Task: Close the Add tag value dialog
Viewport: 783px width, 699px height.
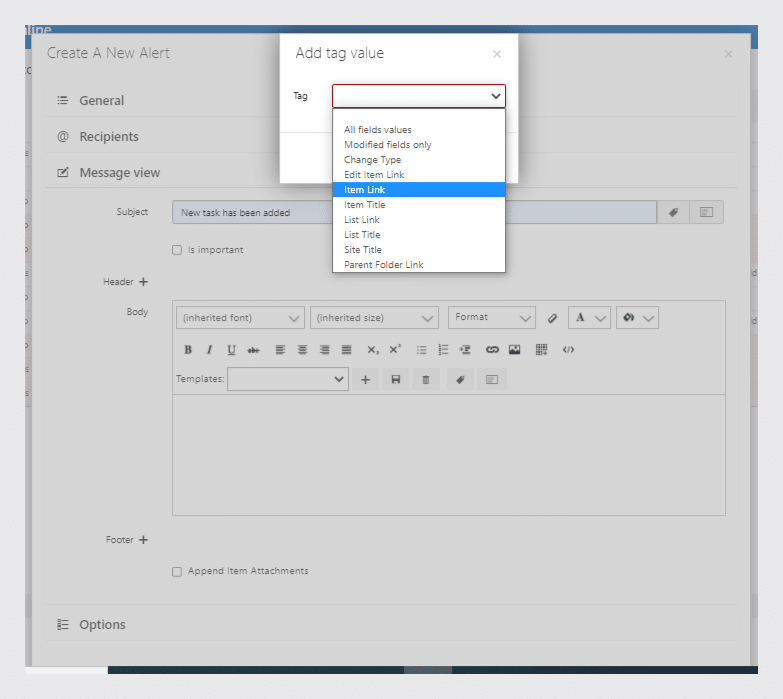Action: [x=497, y=54]
